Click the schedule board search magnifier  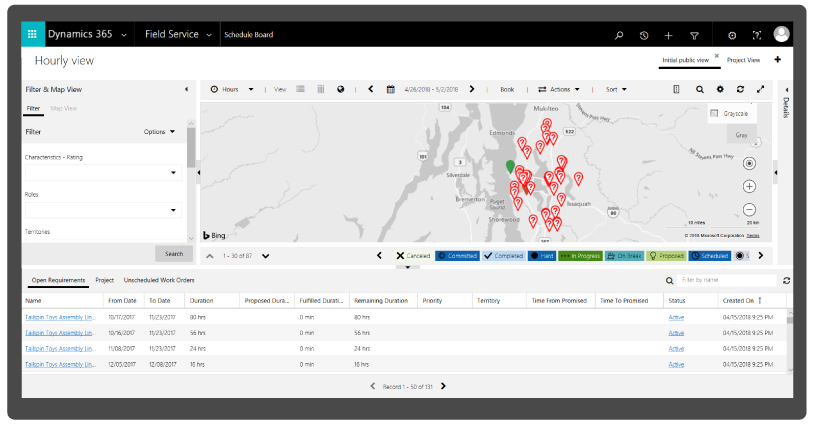[x=700, y=89]
